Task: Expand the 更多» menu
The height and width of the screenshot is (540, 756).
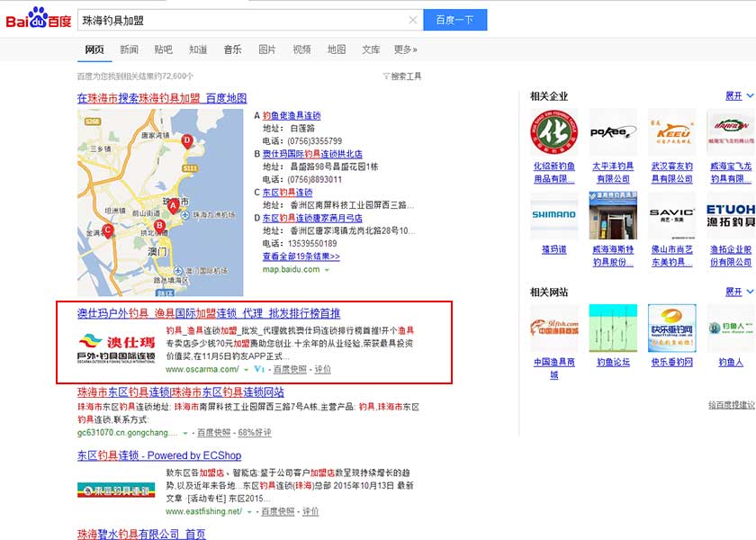Action: point(406,49)
